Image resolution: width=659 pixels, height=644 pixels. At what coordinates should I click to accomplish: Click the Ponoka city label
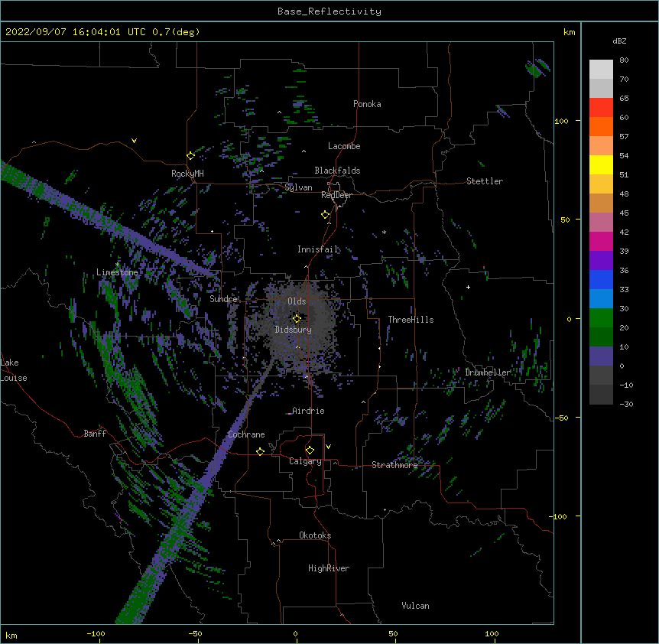point(367,104)
